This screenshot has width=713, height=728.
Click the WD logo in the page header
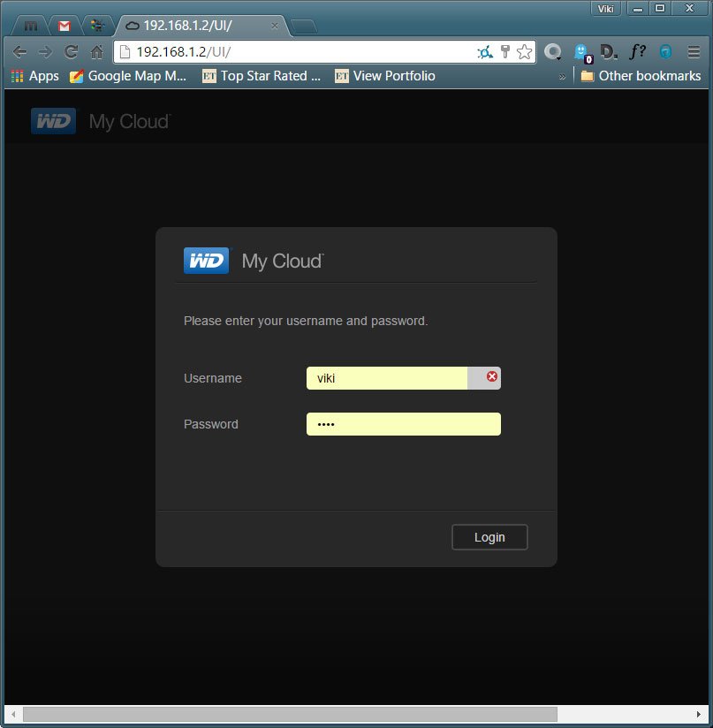[x=53, y=121]
